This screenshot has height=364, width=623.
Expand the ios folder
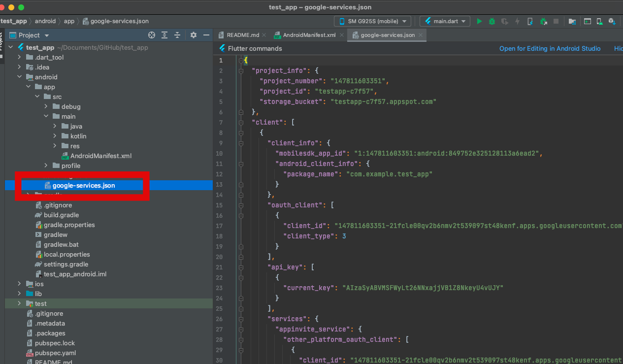point(20,284)
